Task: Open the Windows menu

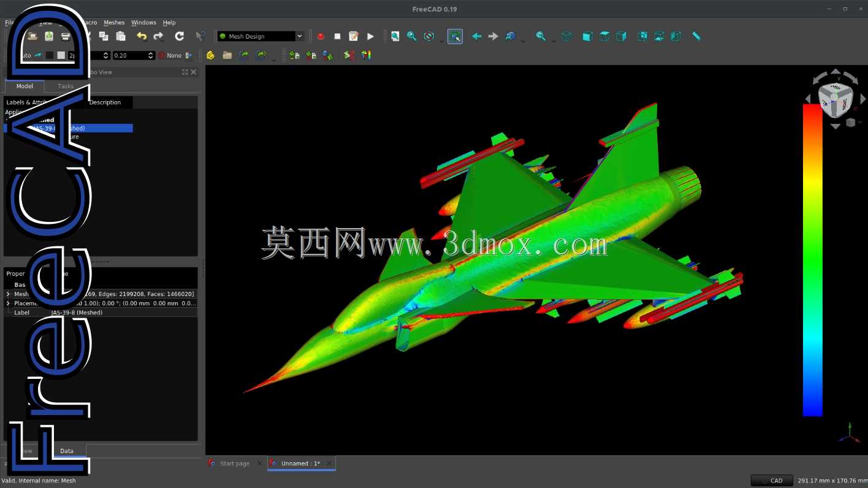Action: point(143,23)
